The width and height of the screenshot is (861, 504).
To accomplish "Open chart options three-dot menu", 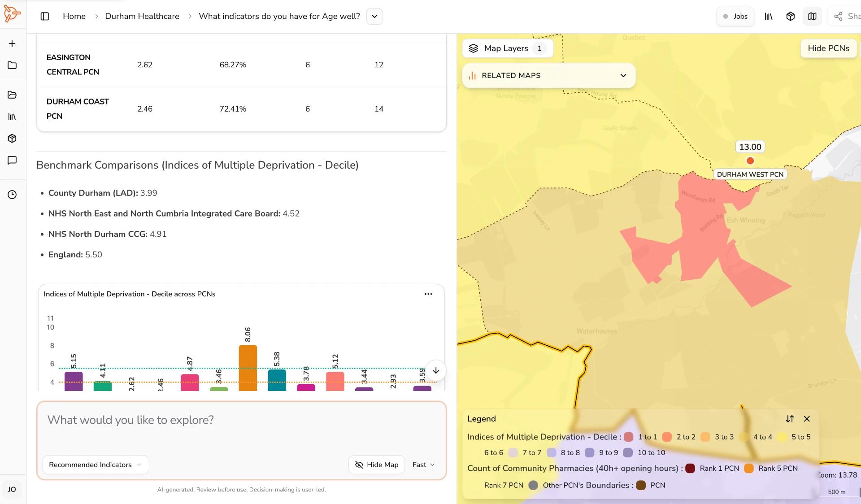I will 428,294.
